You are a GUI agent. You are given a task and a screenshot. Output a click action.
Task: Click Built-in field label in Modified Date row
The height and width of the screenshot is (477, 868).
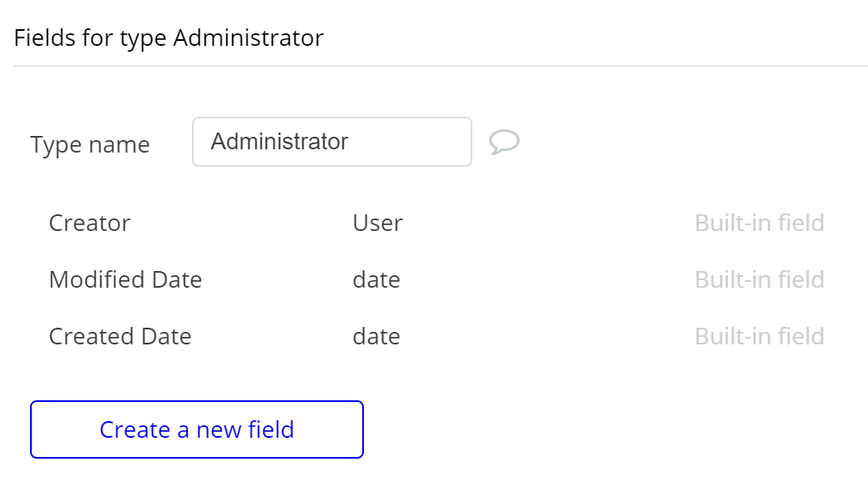tap(759, 279)
